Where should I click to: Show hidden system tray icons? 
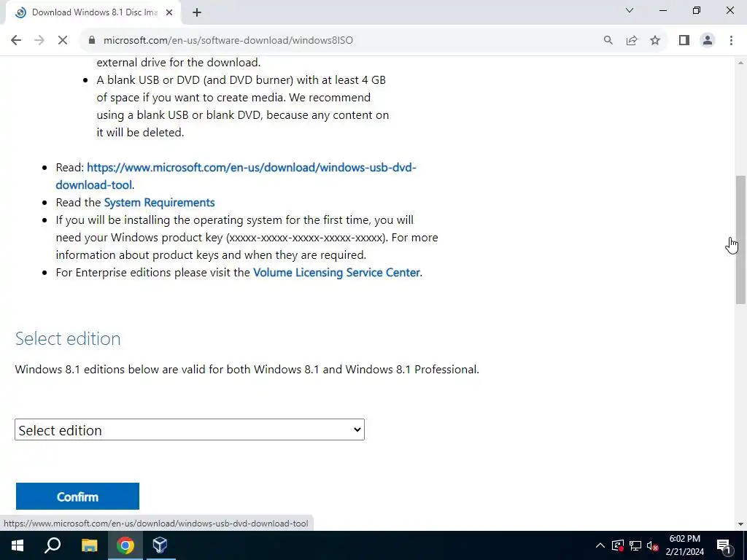(x=600, y=545)
